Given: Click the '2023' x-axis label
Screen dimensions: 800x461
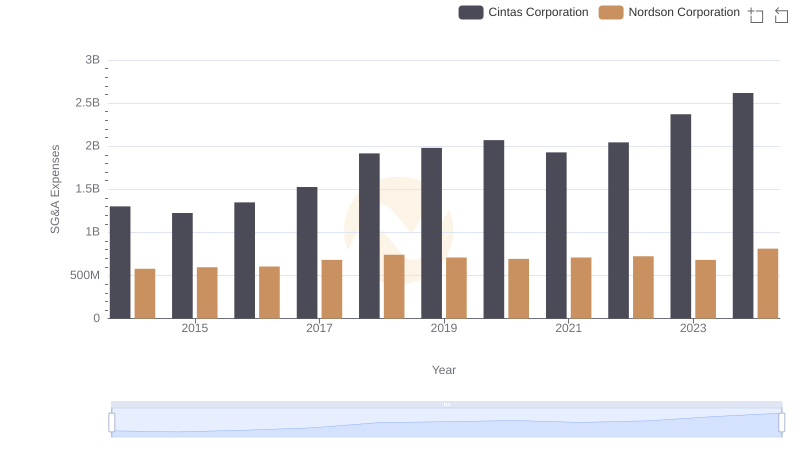Looking at the screenshot, I should pyautogui.click(x=693, y=328).
